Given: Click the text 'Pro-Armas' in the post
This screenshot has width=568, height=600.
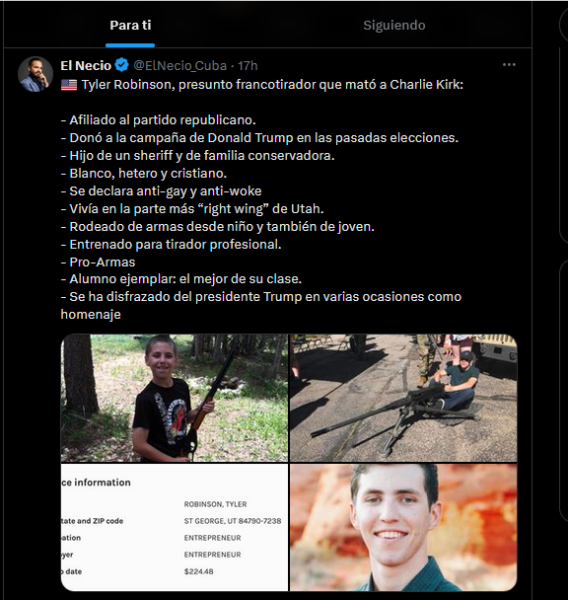Looking at the screenshot, I should pyautogui.click(x=98, y=262).
